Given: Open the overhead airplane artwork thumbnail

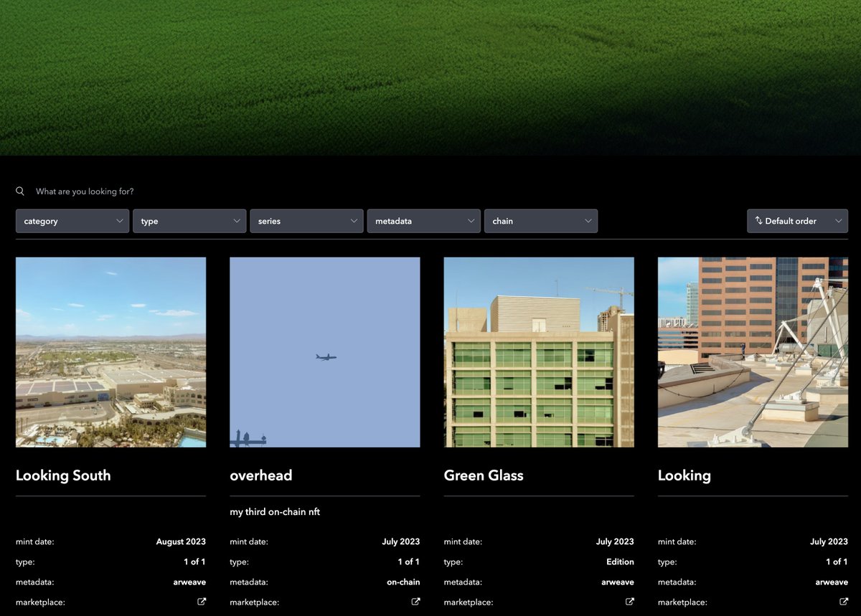Looking at the screenshot, I should (325, 352).
